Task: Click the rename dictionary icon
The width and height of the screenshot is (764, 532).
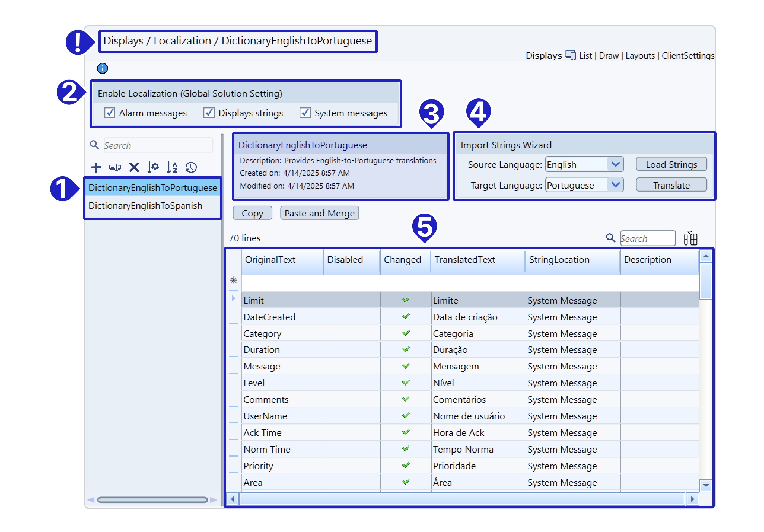Action: pyautogui.click(x=115, y=167)
